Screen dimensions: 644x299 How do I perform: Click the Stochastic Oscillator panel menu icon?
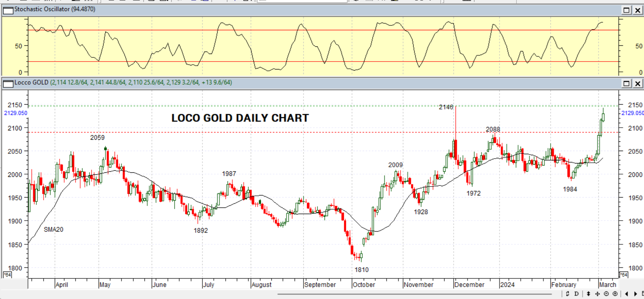pyautogui.click(x=8, y=11)
